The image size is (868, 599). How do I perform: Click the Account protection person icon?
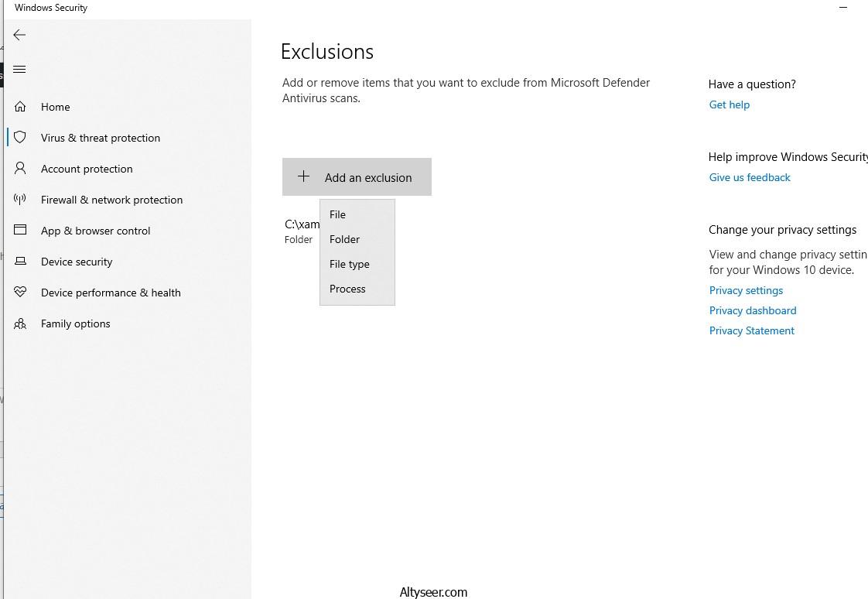click(x=20, y=169)
